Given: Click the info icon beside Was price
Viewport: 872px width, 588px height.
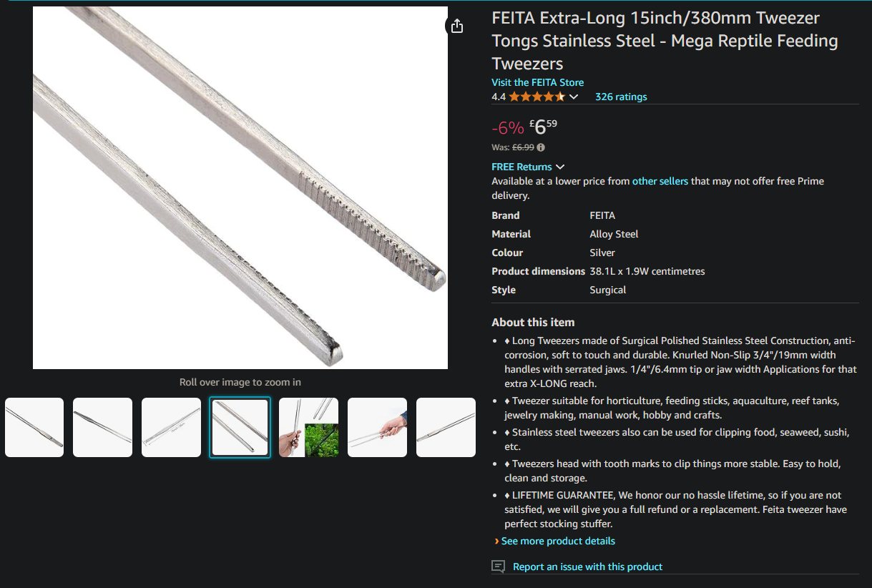Looking at the screenshot, I should click(x=541, y=147).
